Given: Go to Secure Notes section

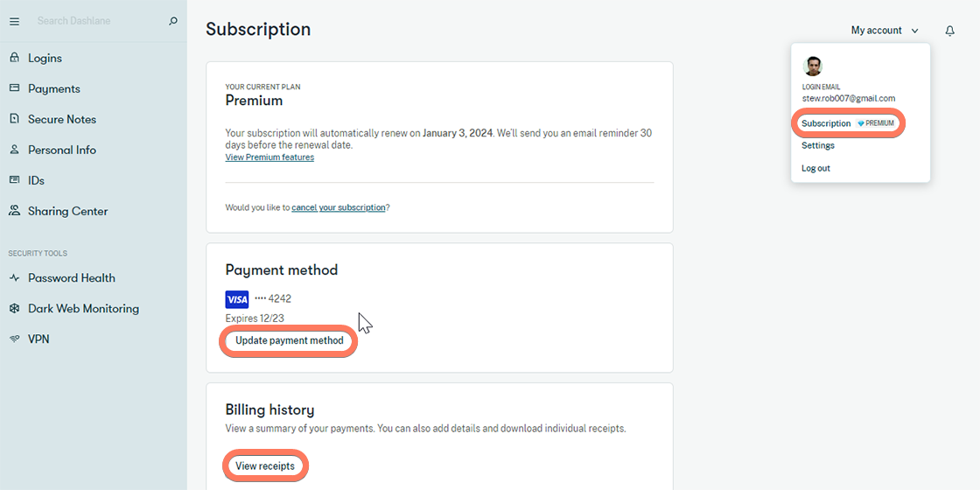Looking at the screenshot, I should tap(62, 119).
